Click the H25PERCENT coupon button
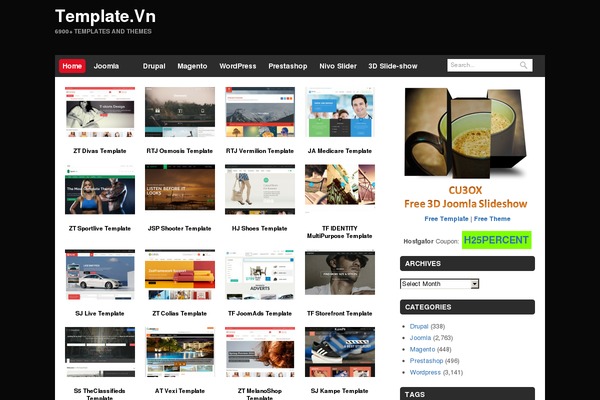600x400 pixels. pyautogui.click(x=496, y=240)
